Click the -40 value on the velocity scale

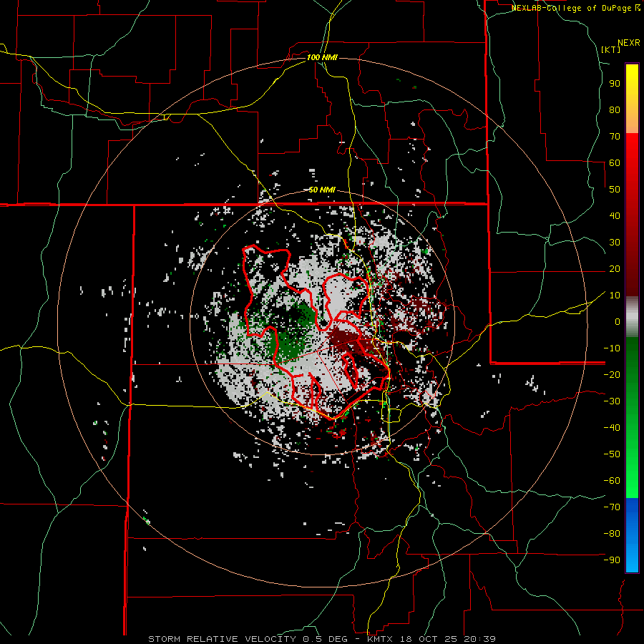click(612, 428)
